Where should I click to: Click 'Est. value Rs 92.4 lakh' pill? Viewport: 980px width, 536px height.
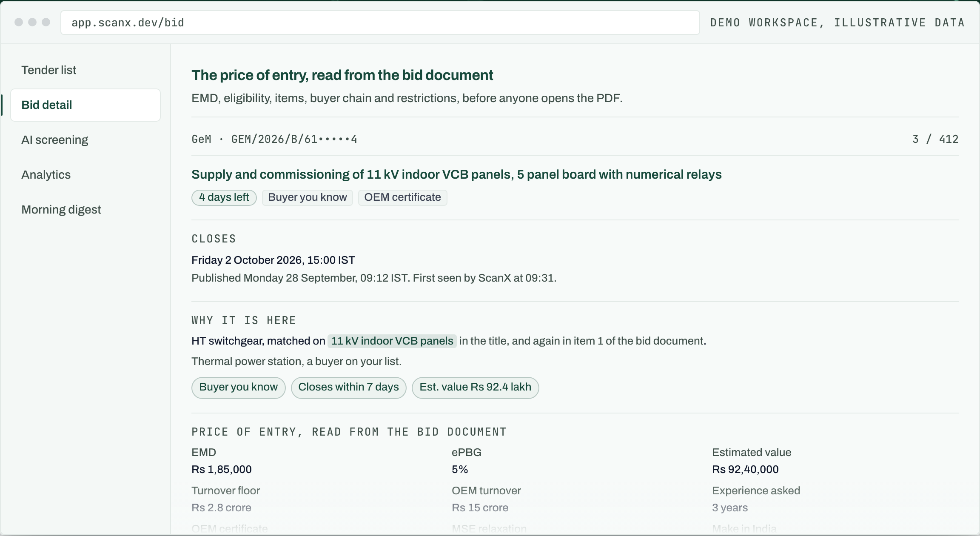(x=475, y=388)
